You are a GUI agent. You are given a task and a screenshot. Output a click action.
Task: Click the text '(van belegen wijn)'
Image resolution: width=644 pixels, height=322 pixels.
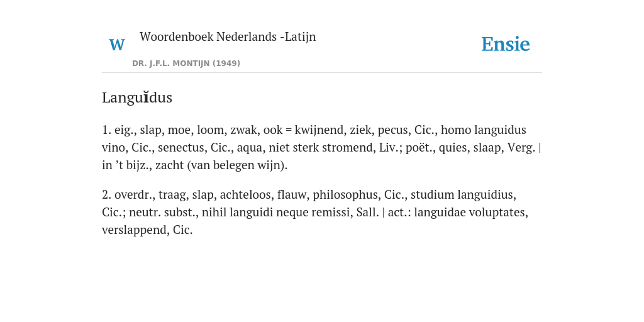(x=237, y=165)
